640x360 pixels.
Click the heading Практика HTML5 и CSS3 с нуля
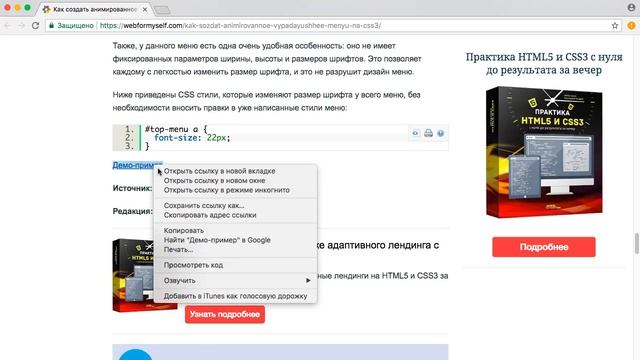tap(544, 63)
